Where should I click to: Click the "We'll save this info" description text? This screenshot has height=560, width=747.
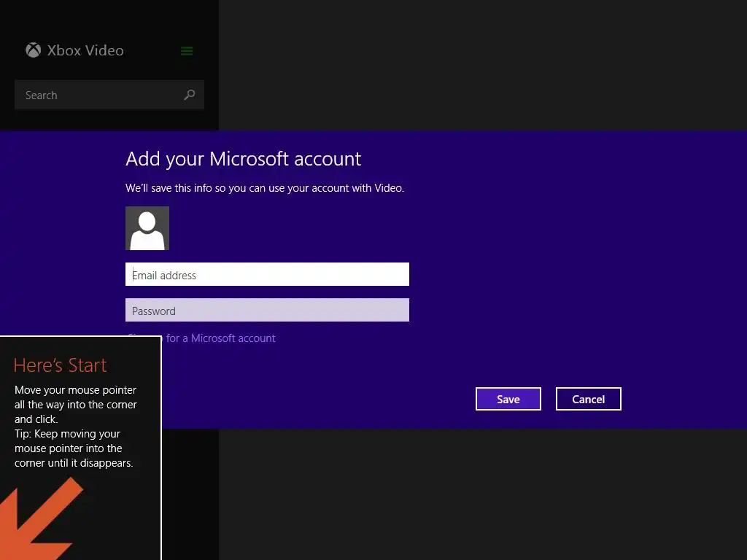[265, 188]
